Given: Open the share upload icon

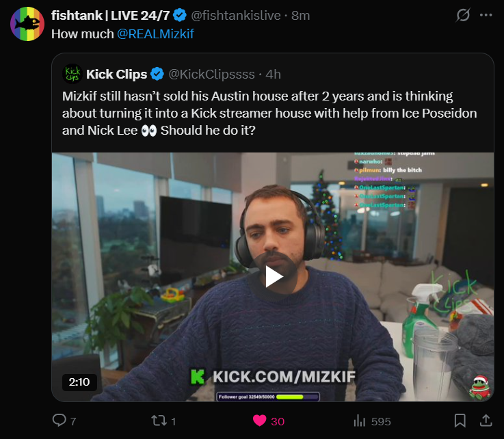Looking at the screenshot, I should [x=486, y=421].
